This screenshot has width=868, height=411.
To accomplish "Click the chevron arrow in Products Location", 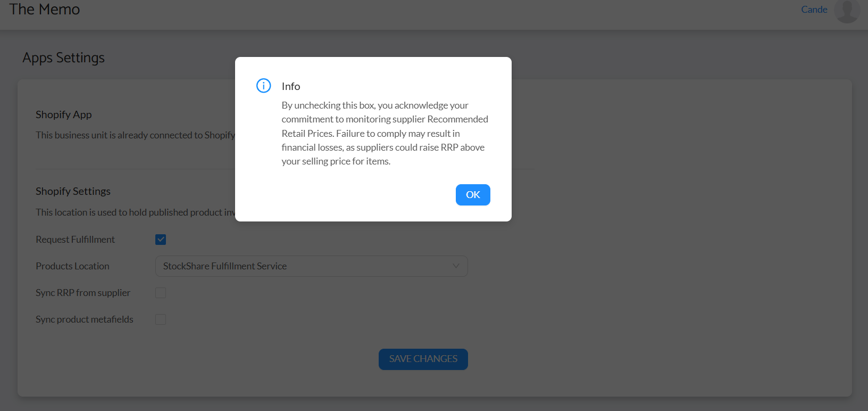I will point(456,266).
